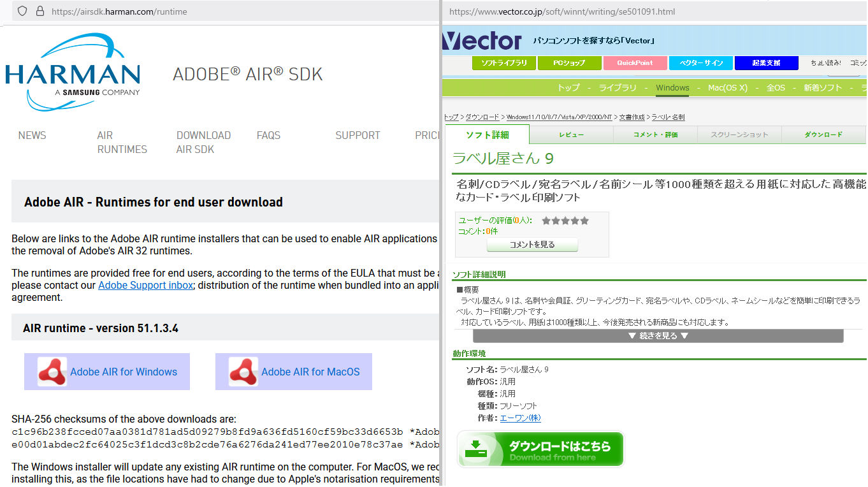This screenshot has width=868, height=487.
Task: Switch to the スクリーンショット tab
Action: pos(739,134)
